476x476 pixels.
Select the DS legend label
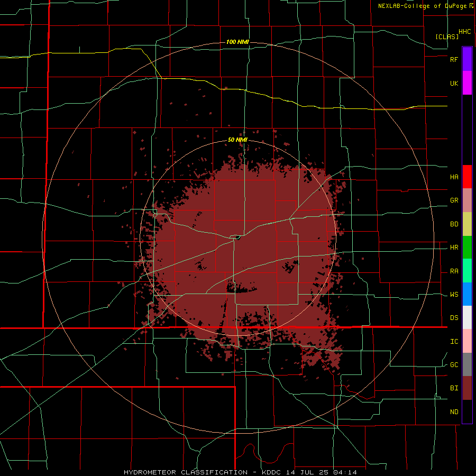coord(454,318)
